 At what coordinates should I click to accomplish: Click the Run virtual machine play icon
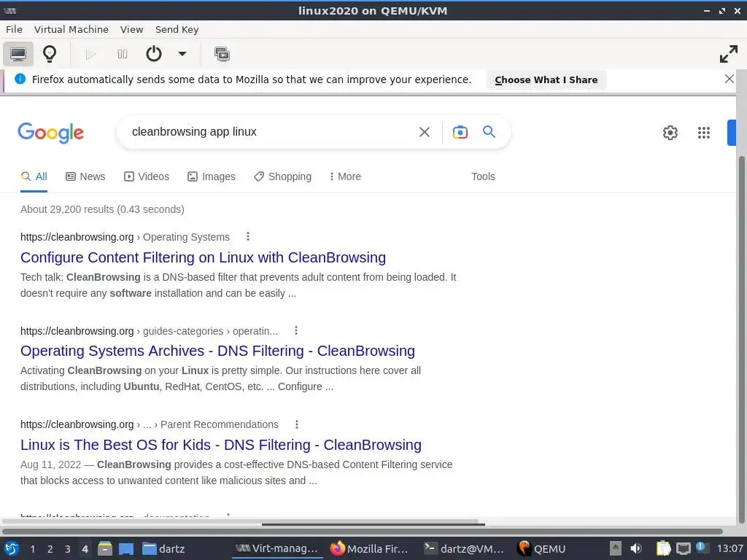tap(90, 54)
